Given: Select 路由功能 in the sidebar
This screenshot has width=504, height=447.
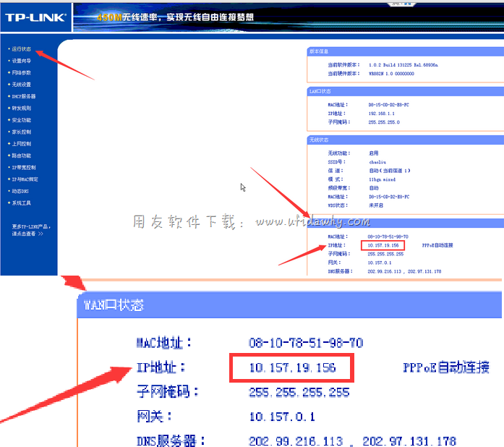Looking at the screenshot, I should pos(21,156).
